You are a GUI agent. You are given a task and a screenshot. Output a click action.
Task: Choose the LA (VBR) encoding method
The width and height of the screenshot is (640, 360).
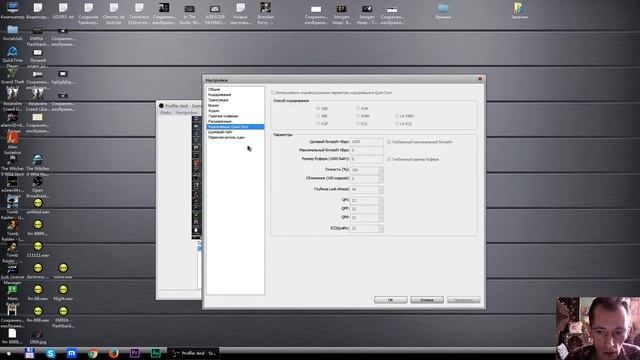tap(397, 116)
